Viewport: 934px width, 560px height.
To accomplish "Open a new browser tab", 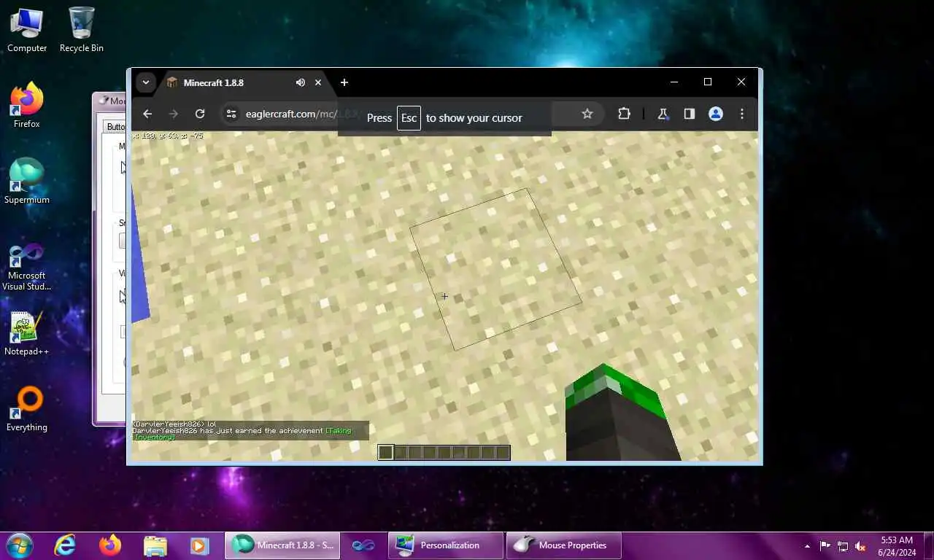I will point(344,83).
